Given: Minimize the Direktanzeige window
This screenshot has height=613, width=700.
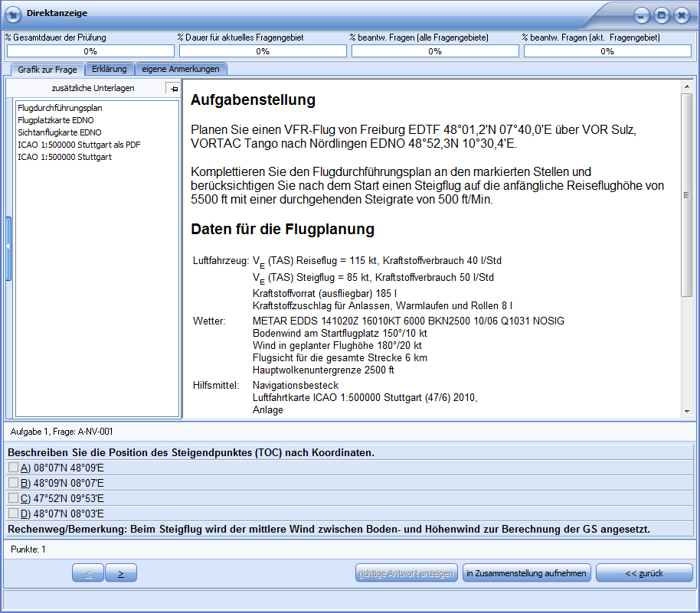Looking at the screenshot, I should (642, 15).
